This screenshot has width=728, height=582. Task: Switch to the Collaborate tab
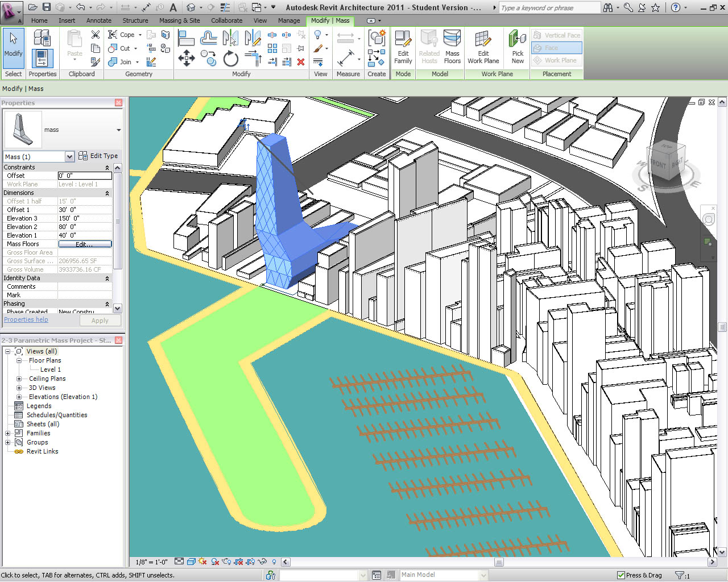tap(226, 20)
